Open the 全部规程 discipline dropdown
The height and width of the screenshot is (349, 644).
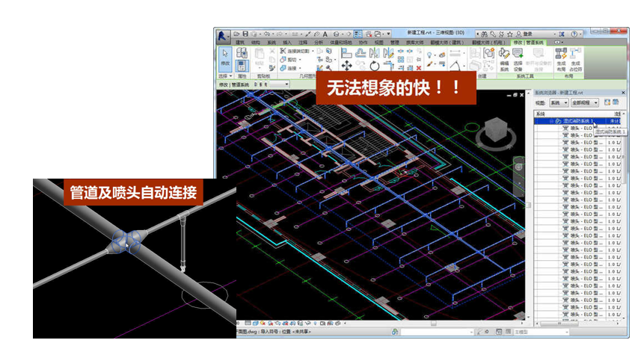[585, 102]
